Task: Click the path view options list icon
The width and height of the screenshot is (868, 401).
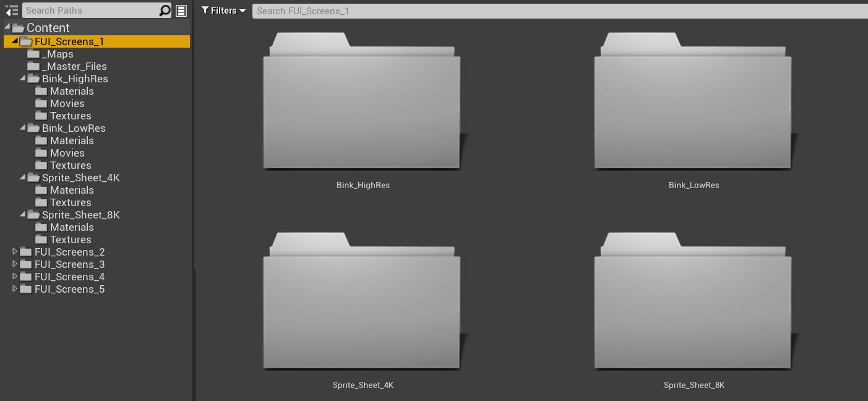Action: coord(181,11)
